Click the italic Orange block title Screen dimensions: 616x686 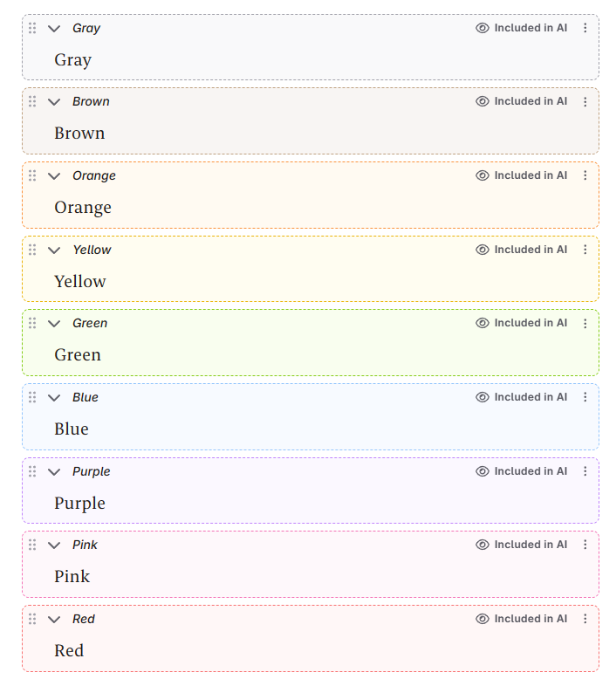click(x=94, y=176)
